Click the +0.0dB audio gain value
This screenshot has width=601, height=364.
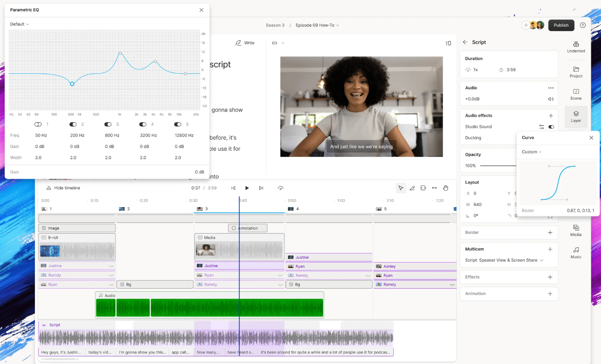coord(472,99)
